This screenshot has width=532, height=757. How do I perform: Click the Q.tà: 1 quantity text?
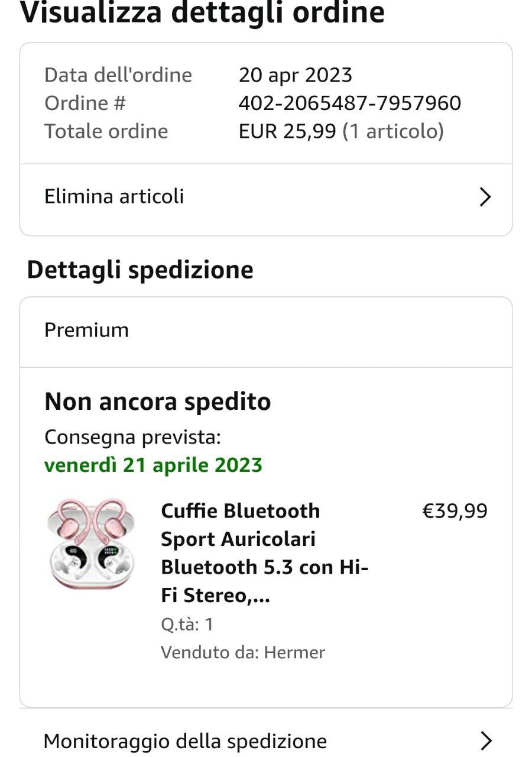click(187, 625)
